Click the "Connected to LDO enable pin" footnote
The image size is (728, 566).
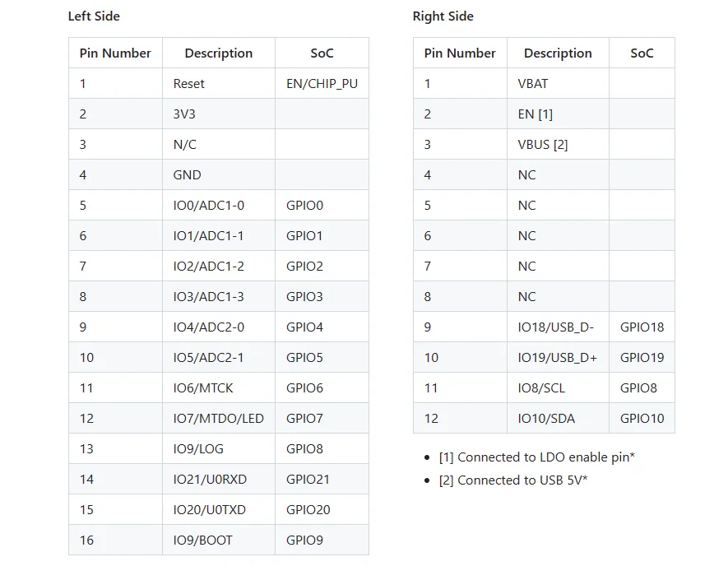(x=536, y=457)
